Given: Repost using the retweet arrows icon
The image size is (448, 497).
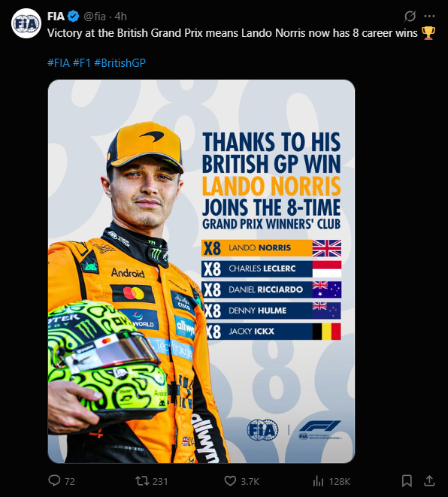Looking at the screenshot, I should point(141,481).
